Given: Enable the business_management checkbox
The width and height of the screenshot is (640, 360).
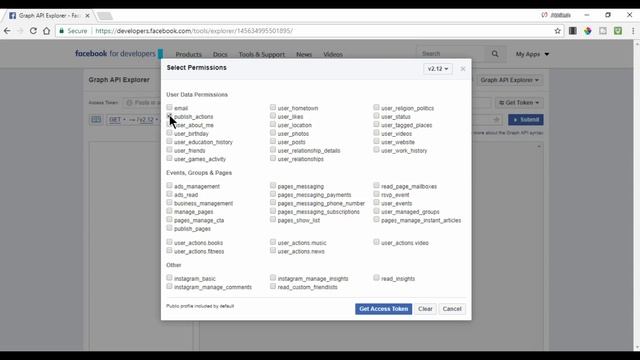Looking at the screenshot, I should (x=169, y=202).
